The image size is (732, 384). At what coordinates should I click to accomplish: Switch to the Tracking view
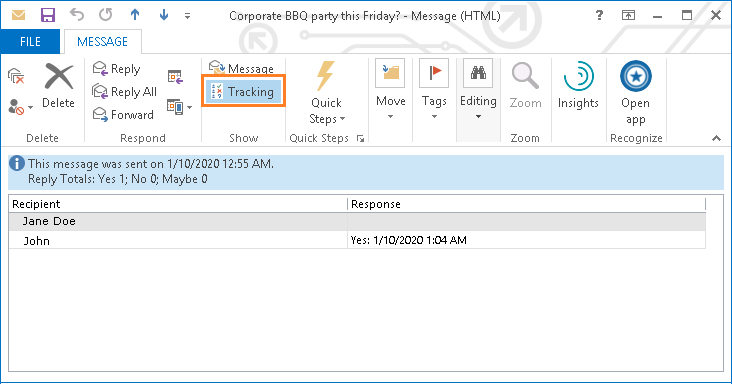(244, 91)
